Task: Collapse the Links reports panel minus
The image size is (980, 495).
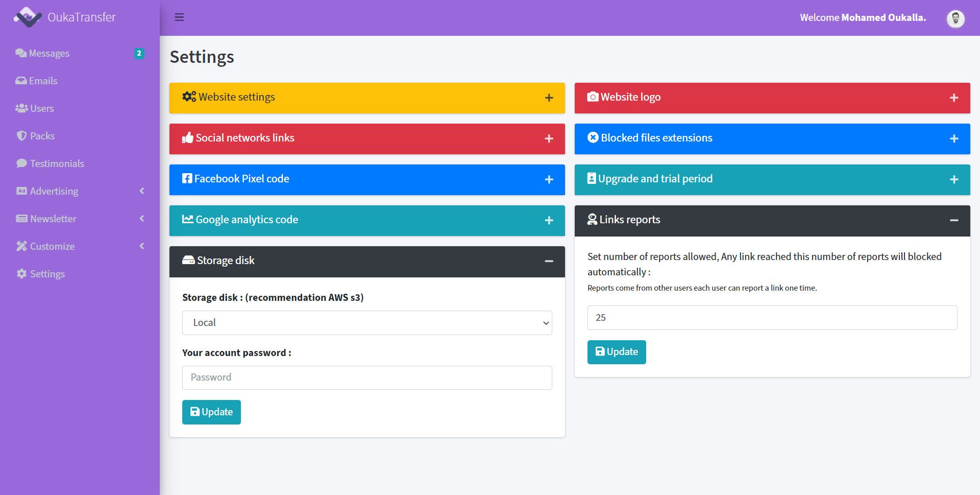Action: (x=954, y=220)
